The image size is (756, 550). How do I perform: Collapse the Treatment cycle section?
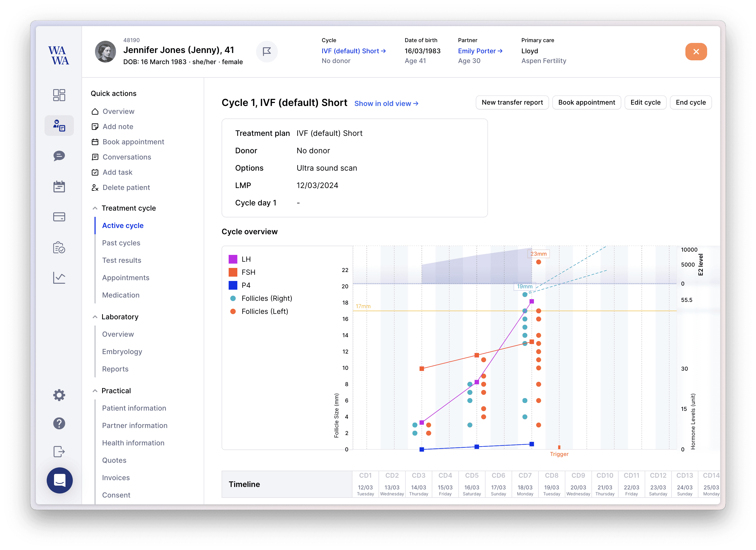point(95,208)
